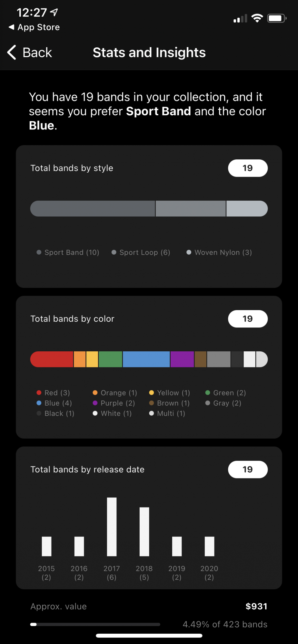Screen dimensions: 298x644
Task: Select the Woven Nylon legend entry
Action: coord(219,252)
